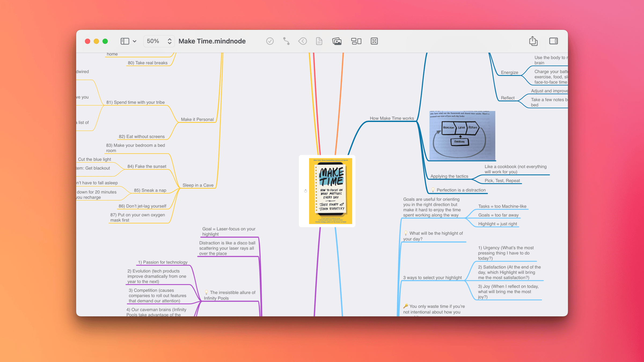
Task: Select the 'Perfection is a distraction' node
Action: click(x=459, y=190)
